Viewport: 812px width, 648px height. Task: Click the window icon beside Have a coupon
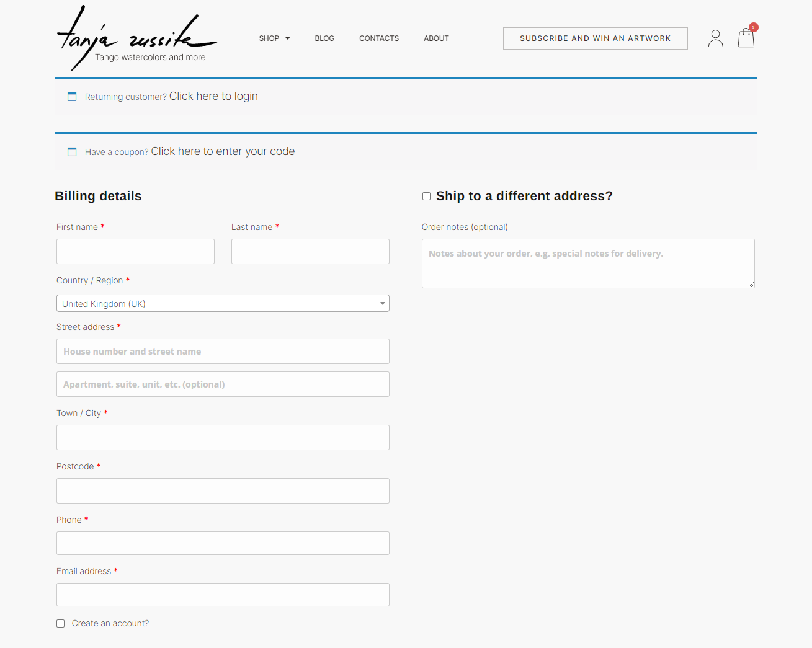pyautogui.click(x=72, y=152)
